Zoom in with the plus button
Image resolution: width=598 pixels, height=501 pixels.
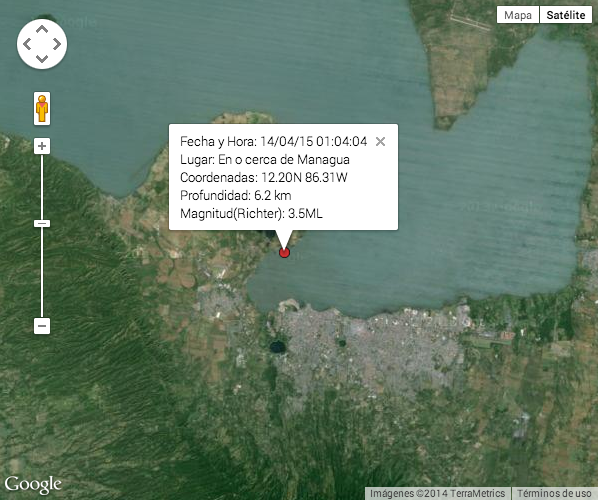click(x=42, y=146)
